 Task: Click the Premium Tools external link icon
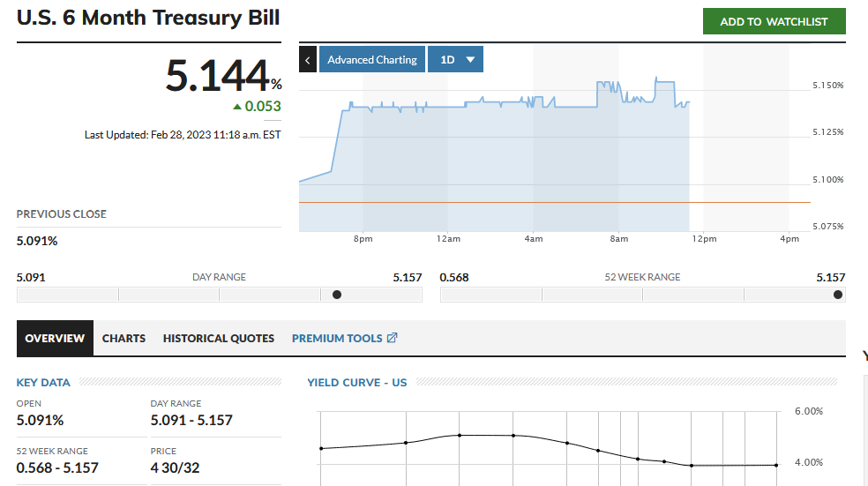[392, 338]
